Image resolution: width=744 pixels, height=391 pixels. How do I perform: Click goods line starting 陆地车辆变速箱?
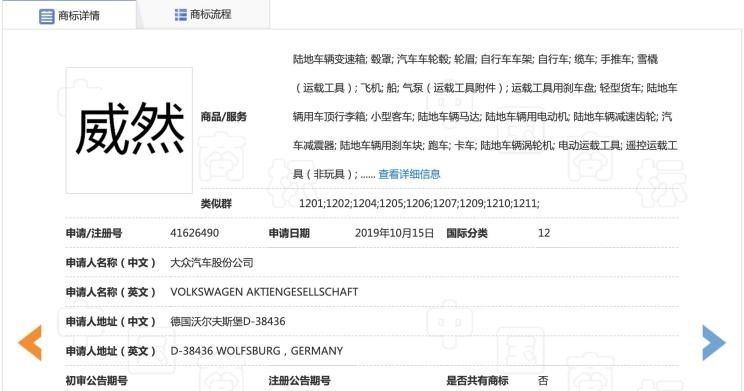click(475, 59)
